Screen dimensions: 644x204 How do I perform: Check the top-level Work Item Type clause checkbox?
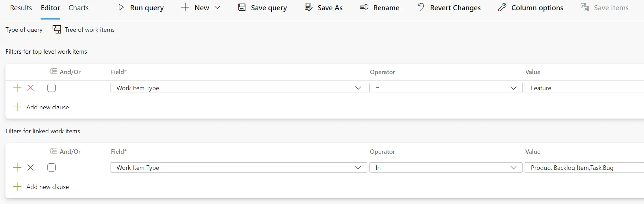pyautogui.click(x=51, y=88)
